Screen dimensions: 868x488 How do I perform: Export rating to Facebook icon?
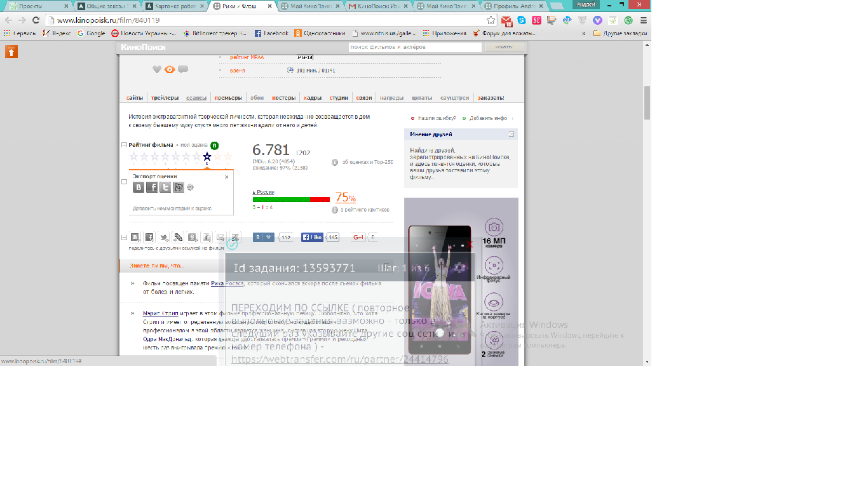coord(152,187)
